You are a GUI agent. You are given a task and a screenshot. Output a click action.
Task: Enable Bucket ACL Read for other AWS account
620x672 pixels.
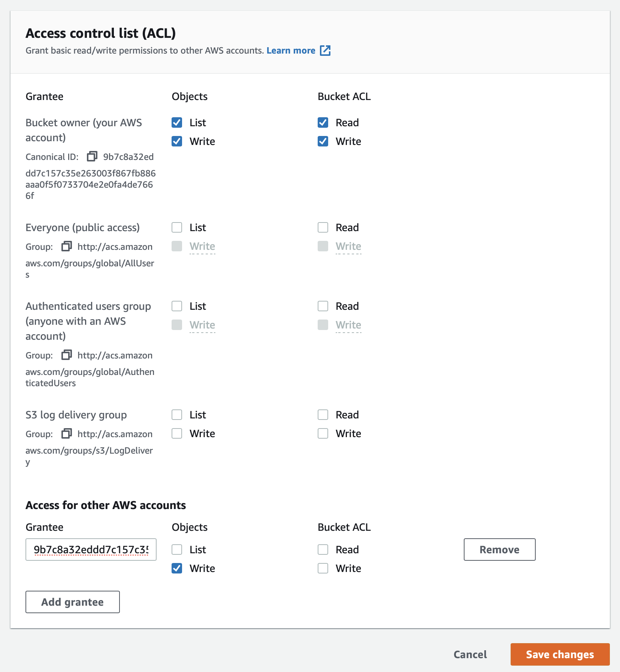click(323, 550)
